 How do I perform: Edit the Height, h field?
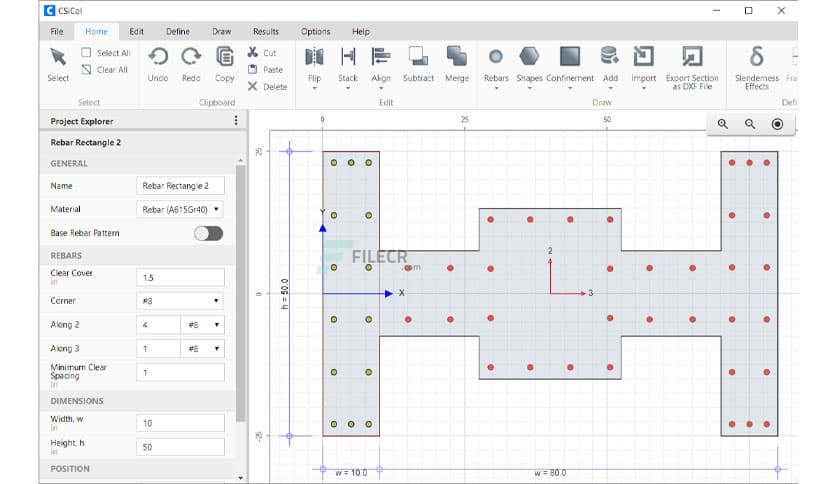[x=180, y=447]
